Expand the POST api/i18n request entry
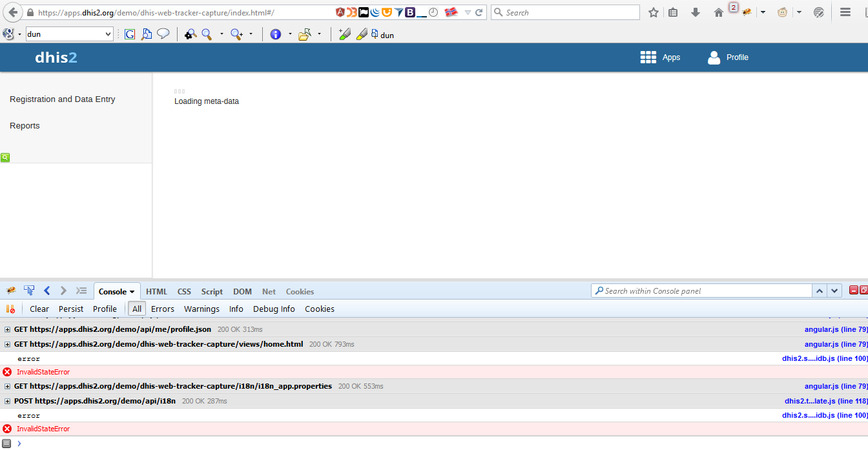The height and width of the screenshot is (450, 868). pyautogui.click(x=8, y=402)
